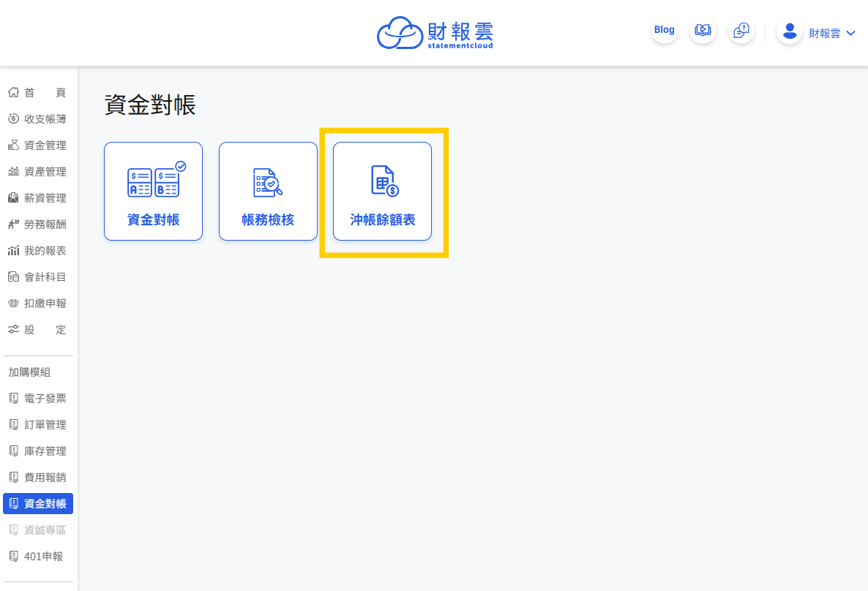This screenshot has height=591, width=868.
Task: Open 收支帳簿 in the sidebar
Action: [x=37, y=119]
